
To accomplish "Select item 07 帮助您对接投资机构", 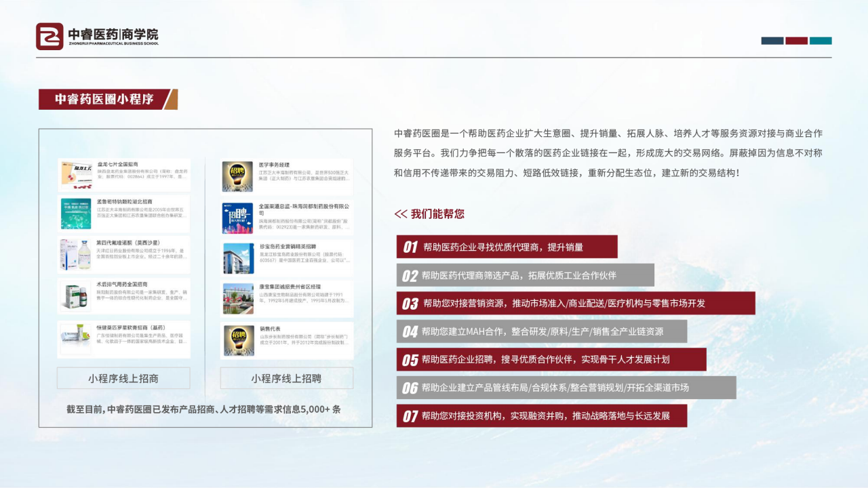I will [x=542, y=415].
